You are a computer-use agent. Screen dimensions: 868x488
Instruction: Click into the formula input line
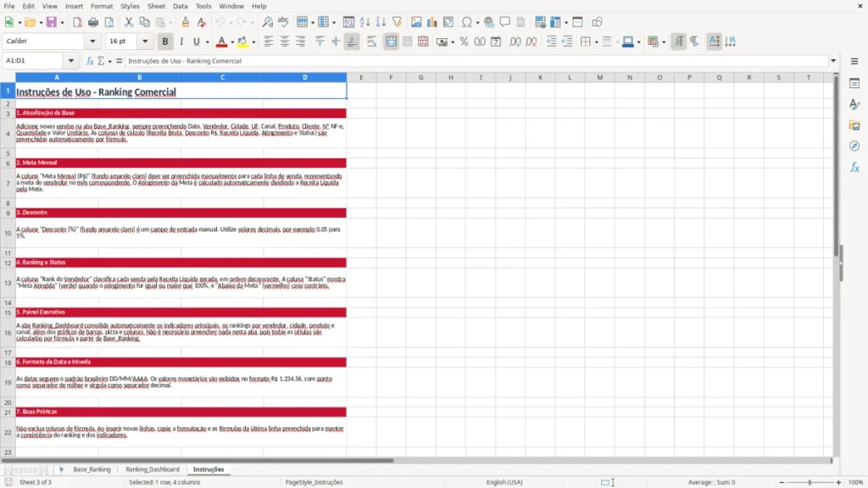[x=476, y=61]
